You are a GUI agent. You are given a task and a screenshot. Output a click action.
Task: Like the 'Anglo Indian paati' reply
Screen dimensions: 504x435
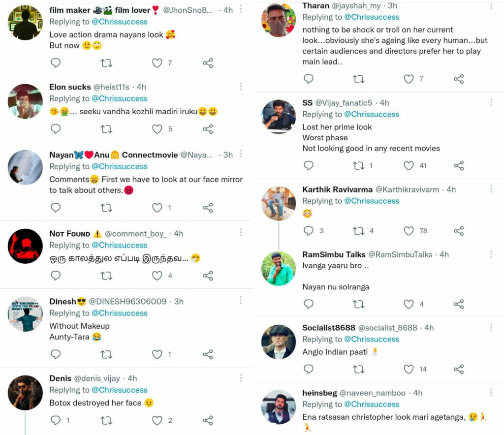[409, 369]
